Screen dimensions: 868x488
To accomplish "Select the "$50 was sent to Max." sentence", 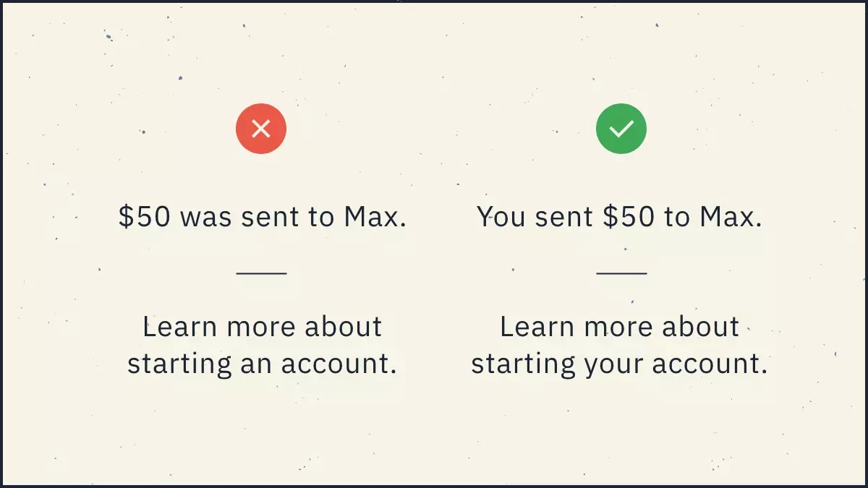I will point(262,217).
